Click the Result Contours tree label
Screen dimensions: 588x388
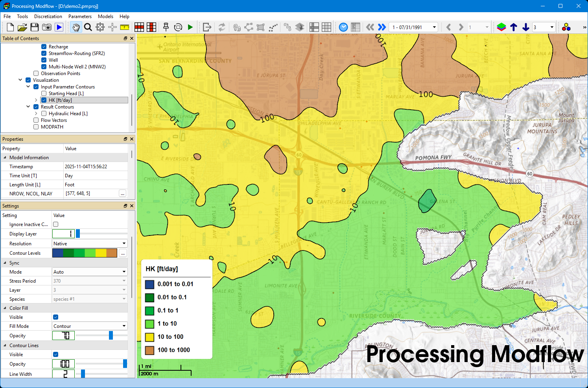click(x=57, y=107)
